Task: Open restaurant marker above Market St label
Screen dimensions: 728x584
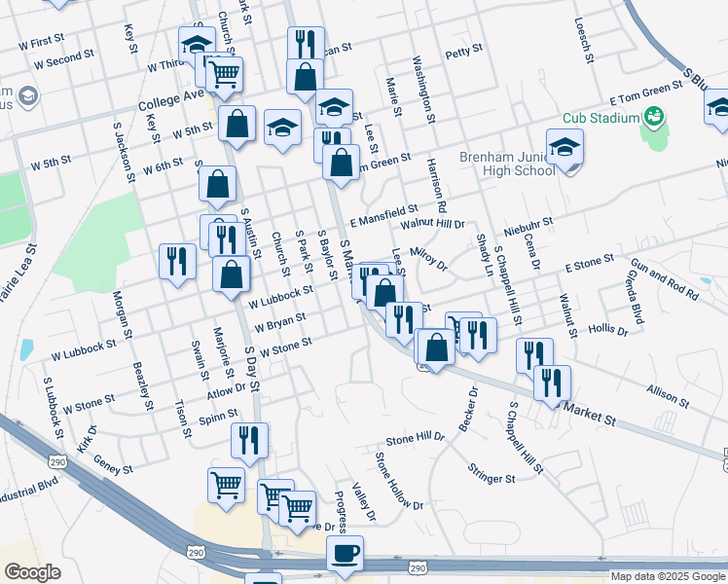Action: click(x=552, y=383)
